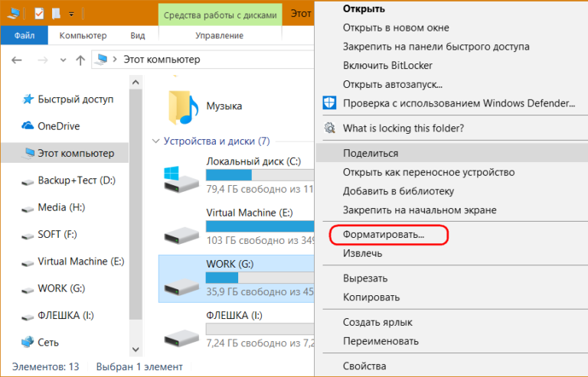Click the WORK (G:) usage bar
This screenshot has width=588, height=377.
point(260,278)
